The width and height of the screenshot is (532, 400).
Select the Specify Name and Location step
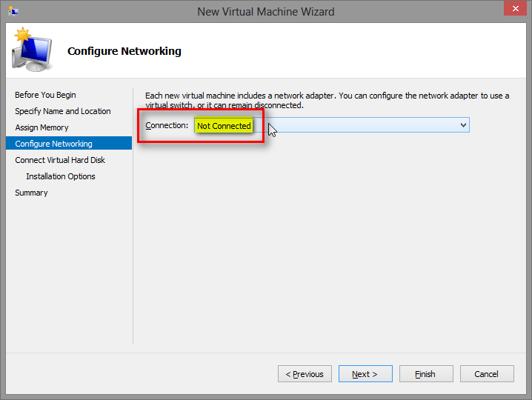click(x=63, y=111)
